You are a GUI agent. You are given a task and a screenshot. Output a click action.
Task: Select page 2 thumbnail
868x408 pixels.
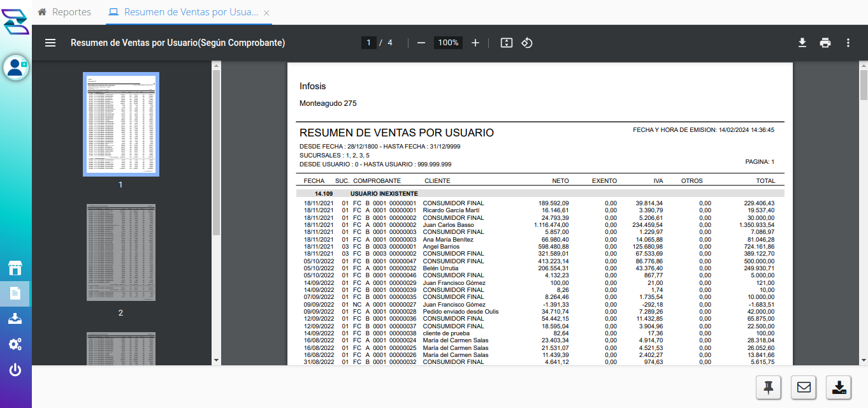121,252
